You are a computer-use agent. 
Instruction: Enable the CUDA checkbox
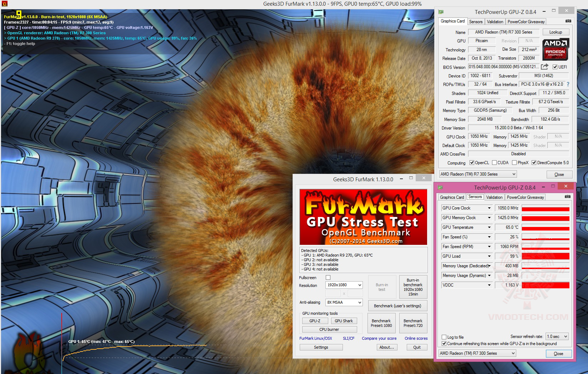coord(494,163)
